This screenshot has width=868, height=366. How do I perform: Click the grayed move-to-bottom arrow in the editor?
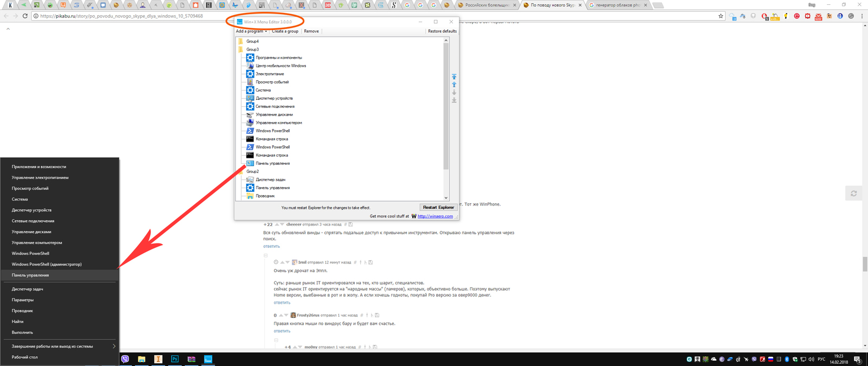click(x=454, y=100)
